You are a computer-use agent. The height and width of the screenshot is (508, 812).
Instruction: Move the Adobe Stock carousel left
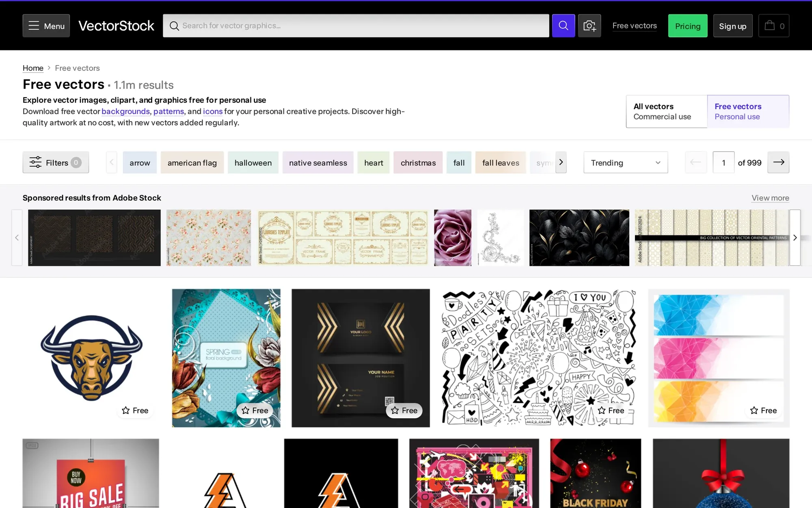point(17,238)
